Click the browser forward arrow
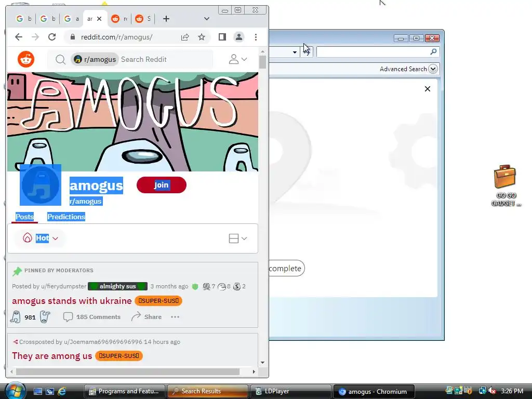 pyautogui.click(x=35, y=37)
